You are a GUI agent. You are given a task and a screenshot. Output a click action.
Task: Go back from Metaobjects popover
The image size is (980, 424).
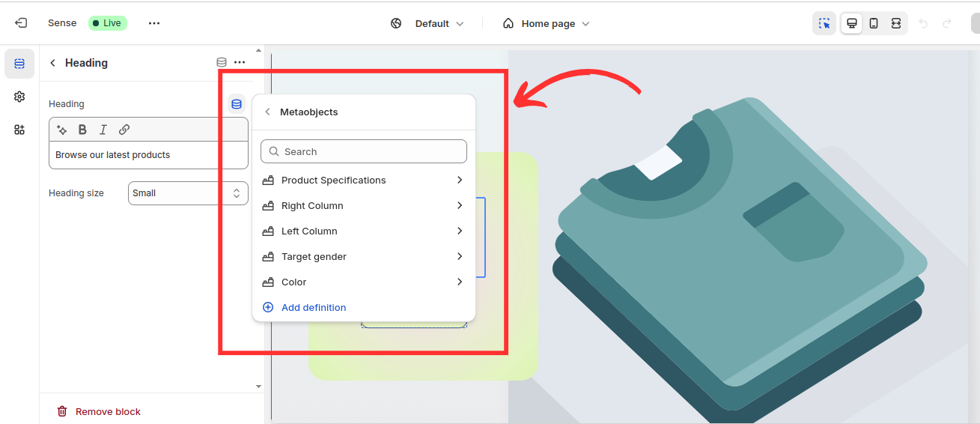coord(267,112)
